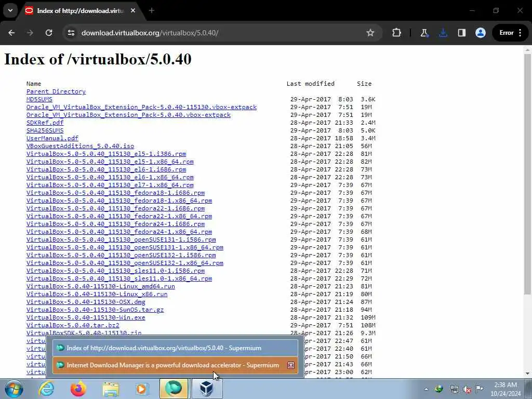Open Windows Start menu
The height and width of the screenshot is (399, 532).
(14, 389)
